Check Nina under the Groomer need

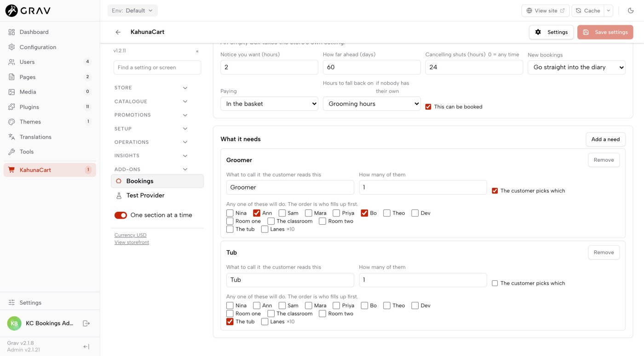pyautogui.click(x=230, y=213)
